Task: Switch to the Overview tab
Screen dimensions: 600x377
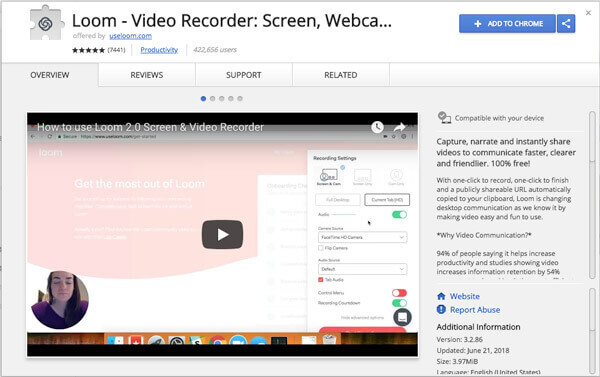Action: [x=50, y=75]
